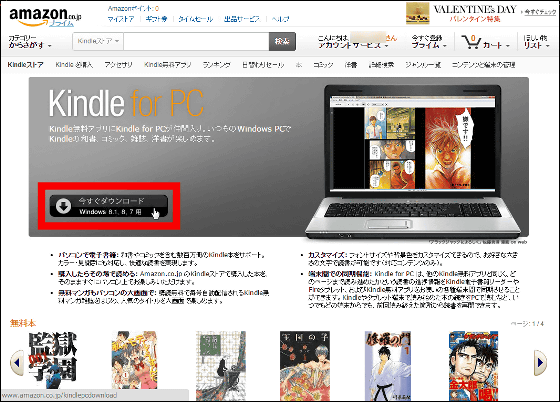Viewport: 560px width, 402px height.
Task: Click the パソコンで電子書籍 bullet heading text
Action: (x=87, y=255)
